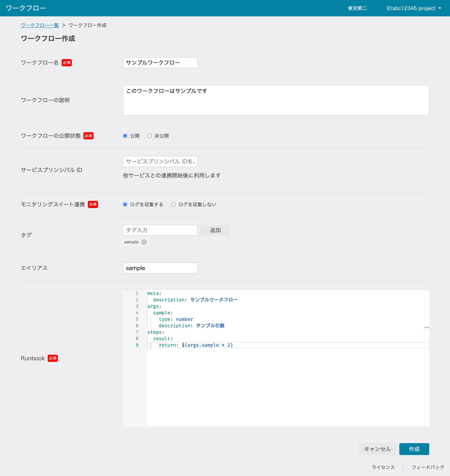Focus the ワークフロー名 input field

point(160,63)
